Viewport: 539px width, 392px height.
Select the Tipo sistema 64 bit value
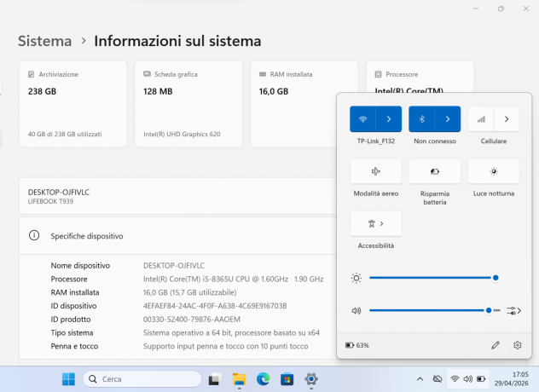click(231, 333)
